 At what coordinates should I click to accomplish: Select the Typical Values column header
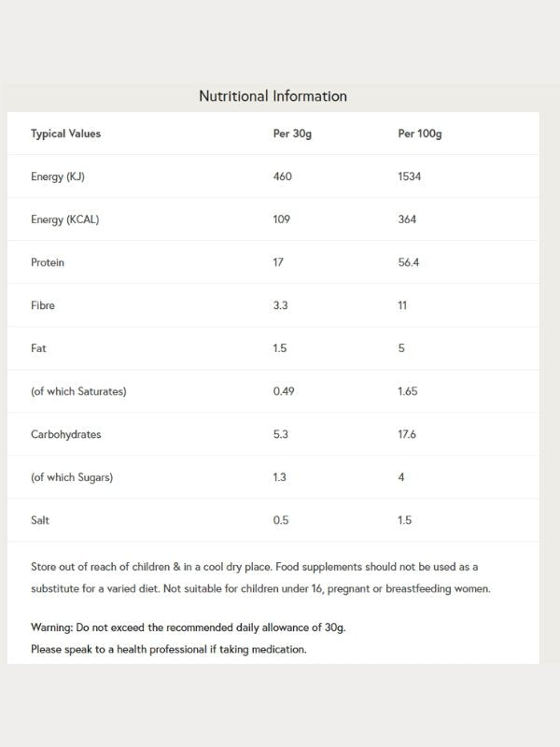tap(65, 134)
